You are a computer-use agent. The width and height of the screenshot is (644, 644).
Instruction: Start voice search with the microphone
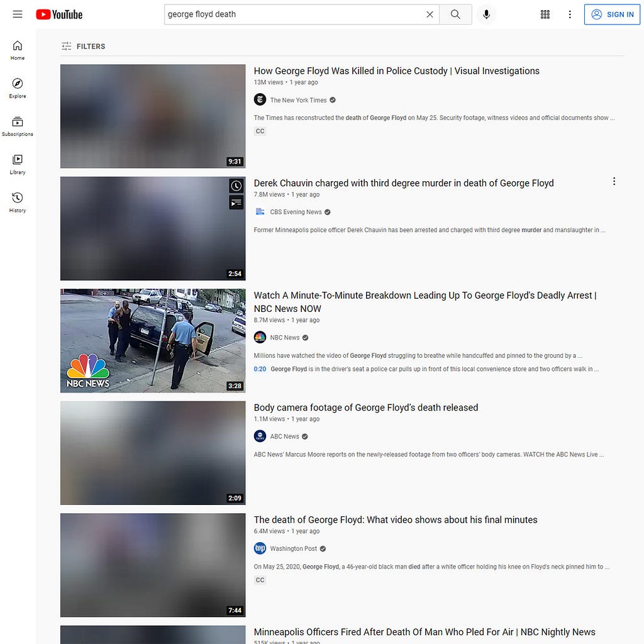click(486, 14)
